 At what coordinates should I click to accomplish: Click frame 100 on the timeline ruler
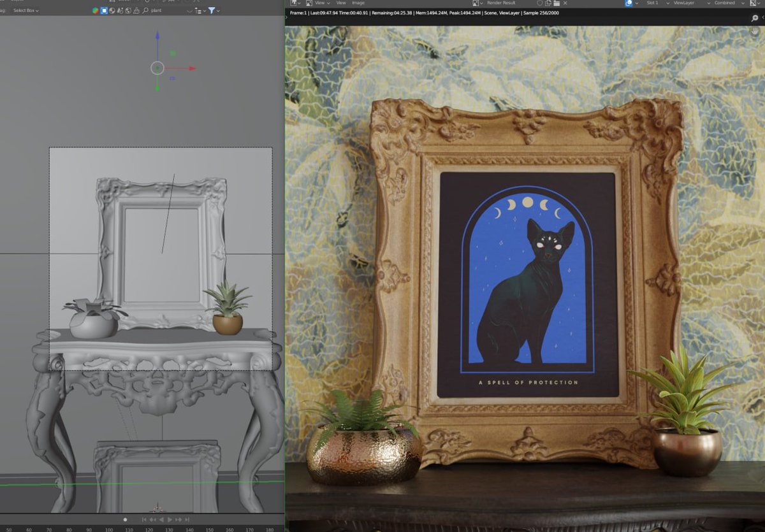click(x=109, y=529)
